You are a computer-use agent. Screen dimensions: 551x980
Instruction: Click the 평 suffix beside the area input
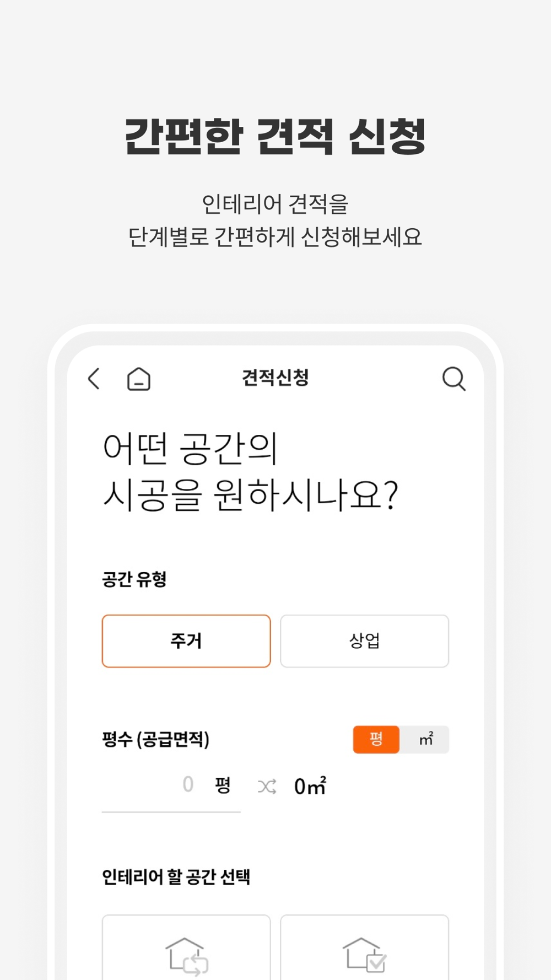(223, 785)
